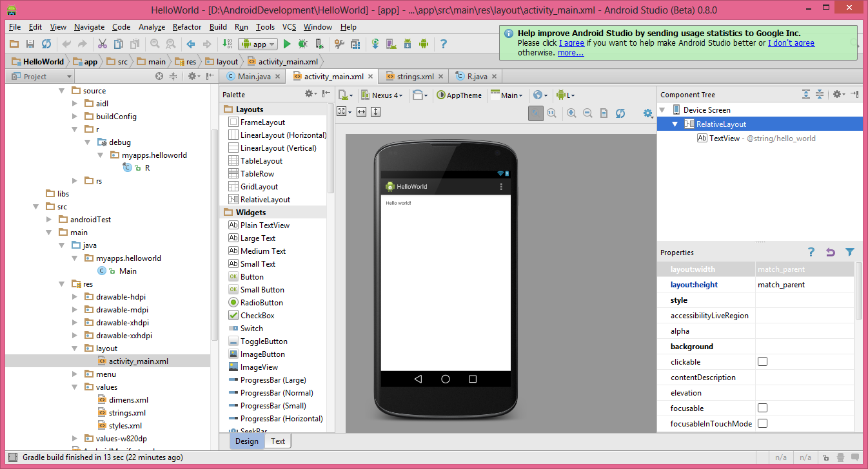This screenshot has width=868, height=469.
Task: Select TextView in Component Tree
Action: pos(724,138)
